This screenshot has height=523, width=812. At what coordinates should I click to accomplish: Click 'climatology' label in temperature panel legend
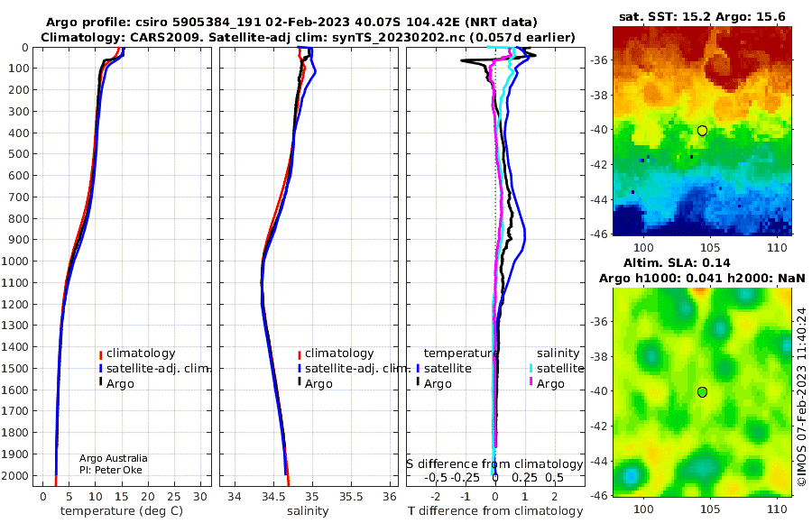point(141,353)
